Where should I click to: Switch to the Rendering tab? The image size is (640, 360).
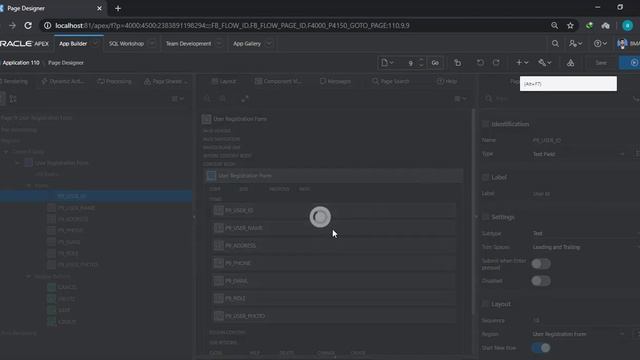click(x=14, y=81)
